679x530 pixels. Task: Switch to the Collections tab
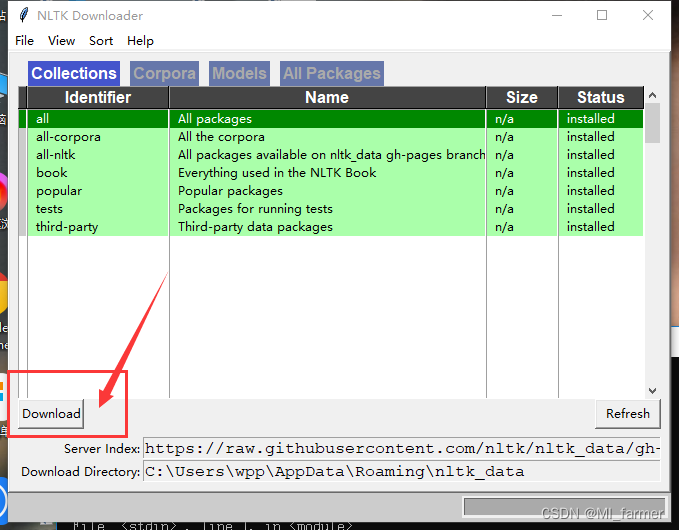tap(74, 73)
